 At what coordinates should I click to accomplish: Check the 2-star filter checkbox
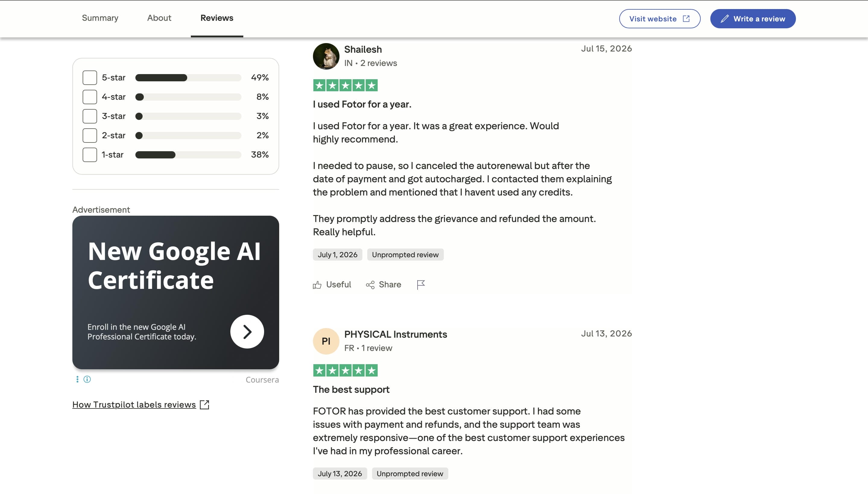coord(90,136)
